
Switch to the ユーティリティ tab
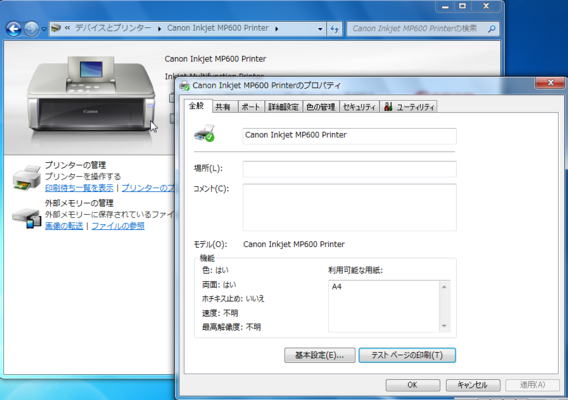pos(409,107)
